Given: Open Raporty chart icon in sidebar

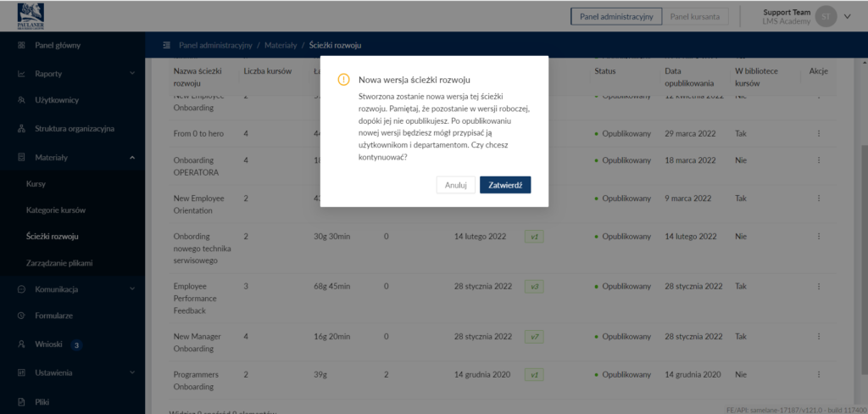Looking at the screenshot, I should (21, 73).
